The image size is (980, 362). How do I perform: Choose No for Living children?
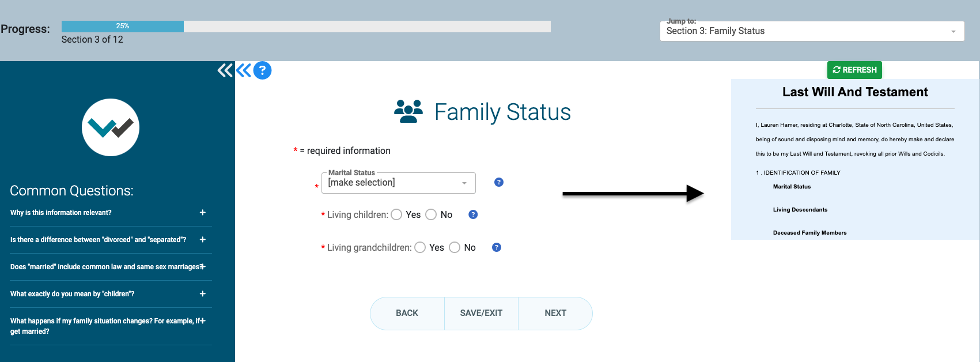tap(431, 214)
